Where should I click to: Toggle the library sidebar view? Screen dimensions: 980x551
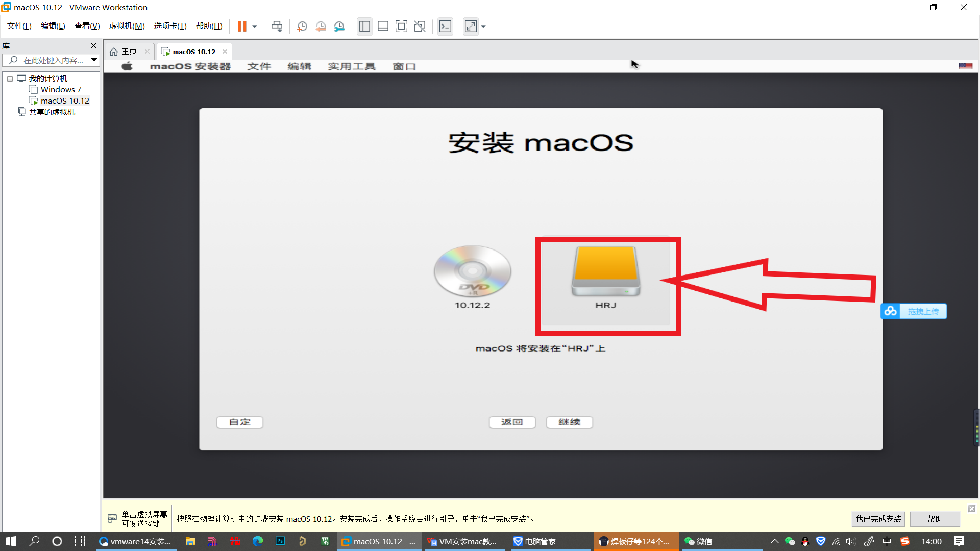point(364,27)
